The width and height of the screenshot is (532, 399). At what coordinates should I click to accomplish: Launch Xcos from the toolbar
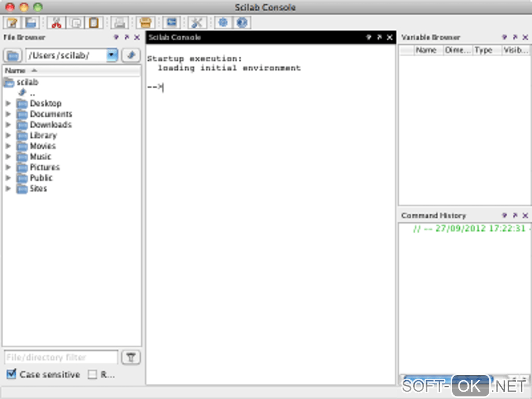point(172,22)
